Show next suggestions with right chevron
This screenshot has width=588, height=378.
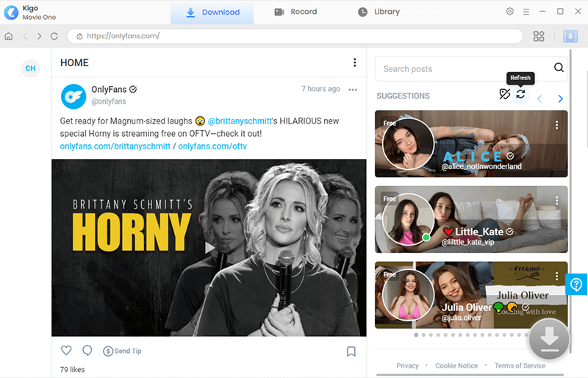pyautogui.click(x=560, y=99)
